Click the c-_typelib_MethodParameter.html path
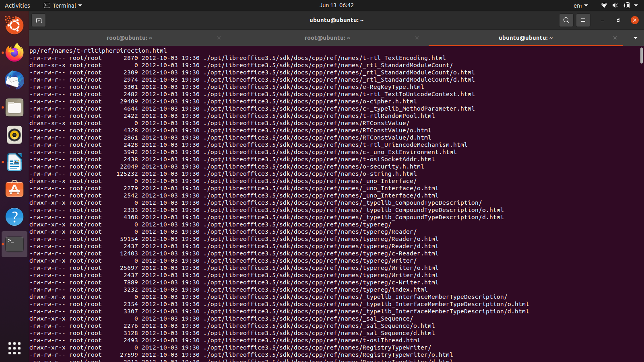 [339, 109]
